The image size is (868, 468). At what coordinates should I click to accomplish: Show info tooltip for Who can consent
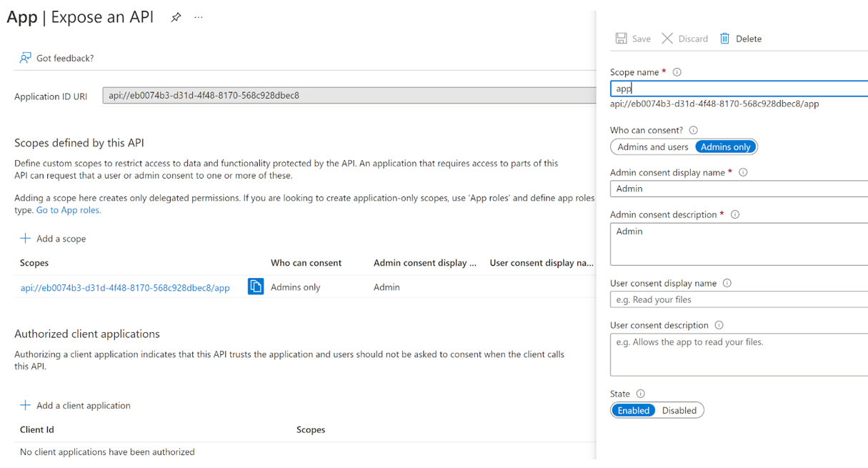tap(693, 130)
